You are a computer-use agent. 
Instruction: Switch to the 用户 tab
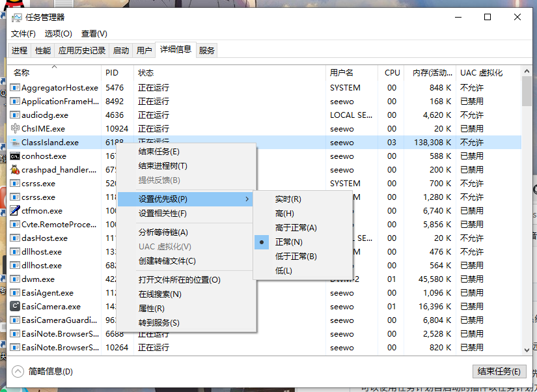(x=144, y=51)
